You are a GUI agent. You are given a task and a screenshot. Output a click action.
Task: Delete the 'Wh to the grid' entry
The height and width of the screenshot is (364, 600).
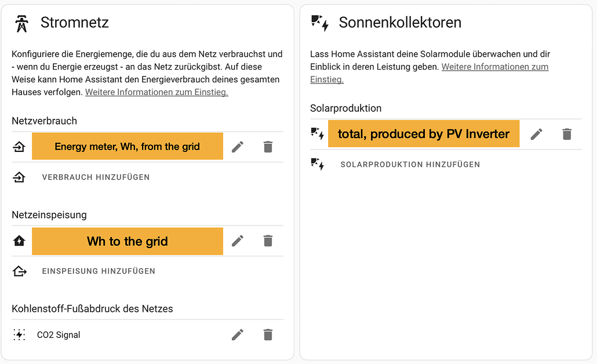(x=267, y=241)
